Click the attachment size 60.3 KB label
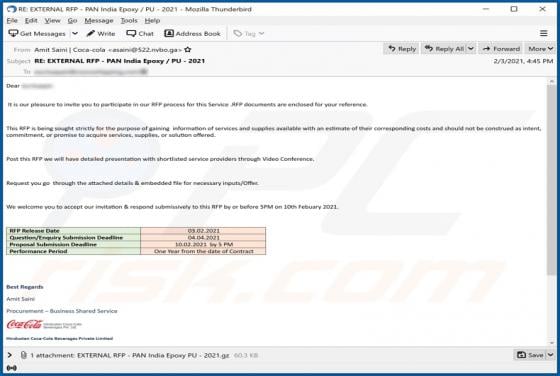Screen dimensions: 560x376 coord(246,355)
